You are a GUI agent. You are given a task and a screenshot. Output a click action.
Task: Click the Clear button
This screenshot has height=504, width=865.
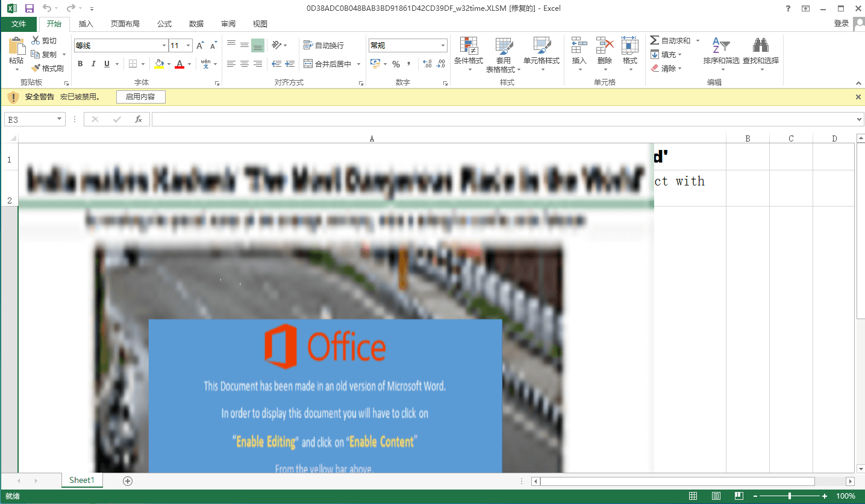point(666,68)
